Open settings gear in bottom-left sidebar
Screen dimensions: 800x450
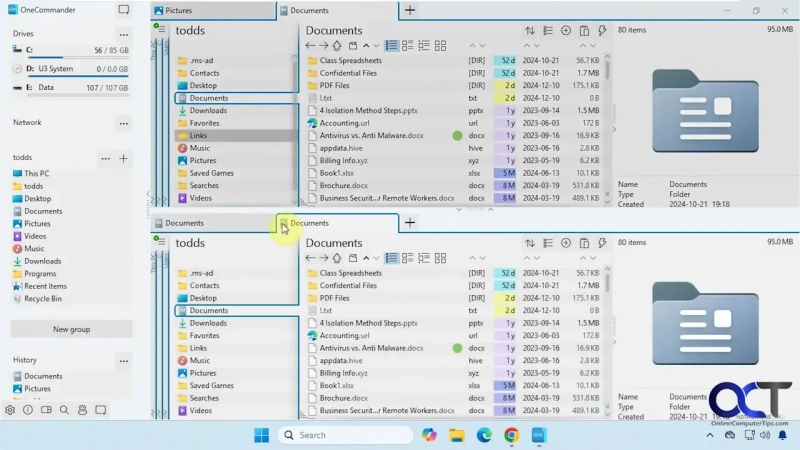click(10, 410)
